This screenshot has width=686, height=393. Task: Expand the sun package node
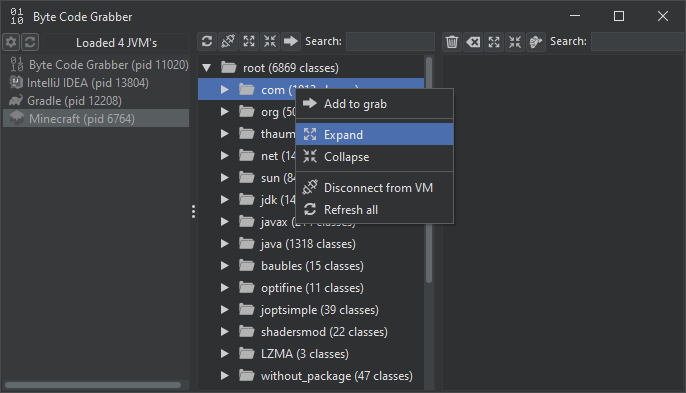[225, 178]
